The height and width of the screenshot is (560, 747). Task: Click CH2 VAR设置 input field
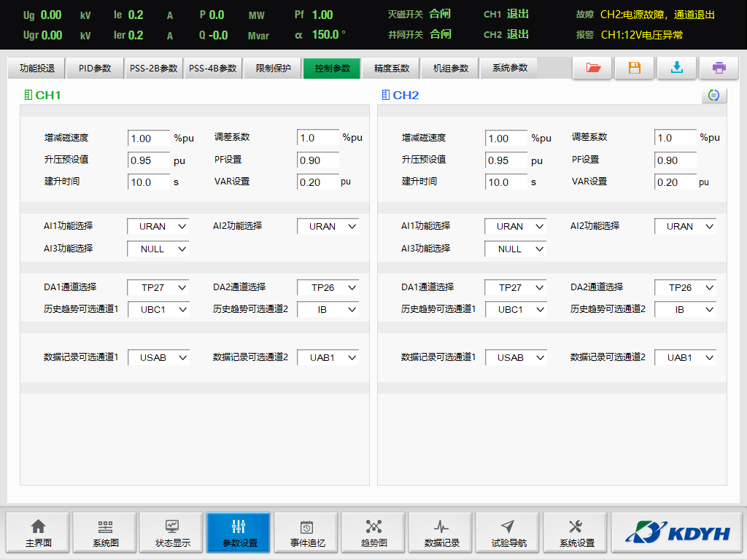pos(676,182)
